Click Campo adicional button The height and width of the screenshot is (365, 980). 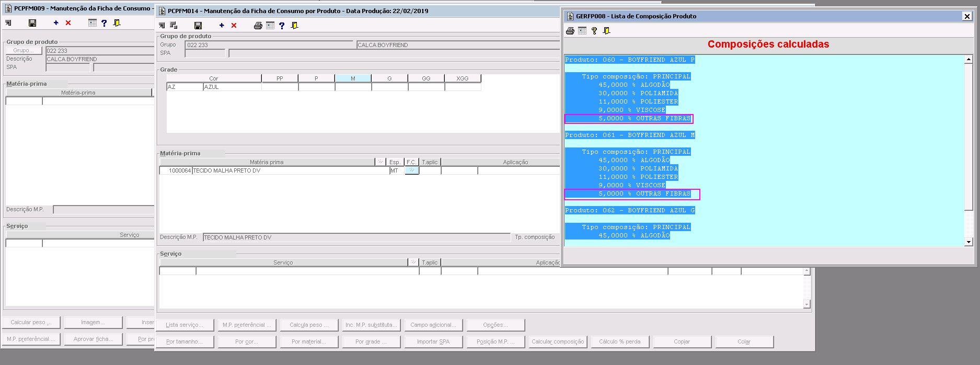click(x=433, y=325)
